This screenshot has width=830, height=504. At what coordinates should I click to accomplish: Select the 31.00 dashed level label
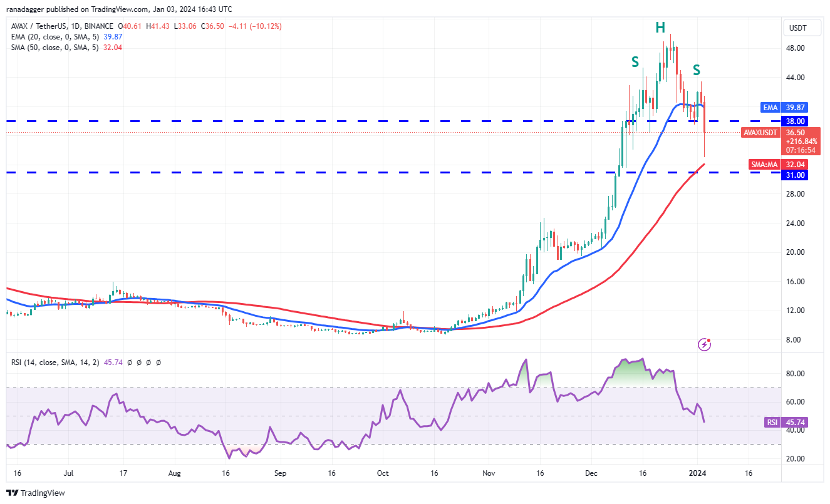(x=796, y=175)
